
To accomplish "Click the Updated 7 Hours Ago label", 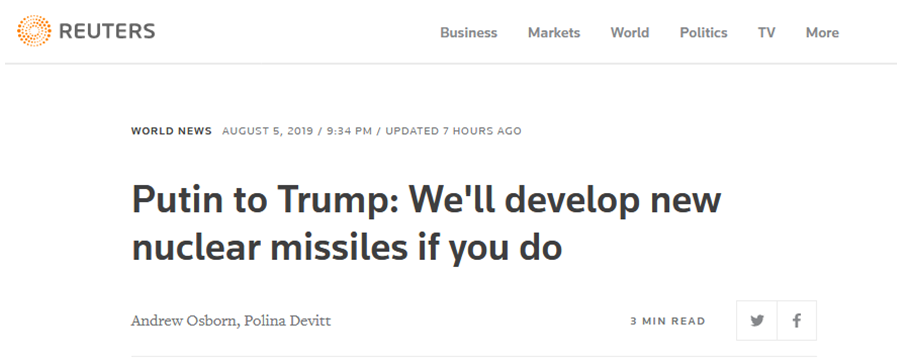I will [x=454, y=131].
